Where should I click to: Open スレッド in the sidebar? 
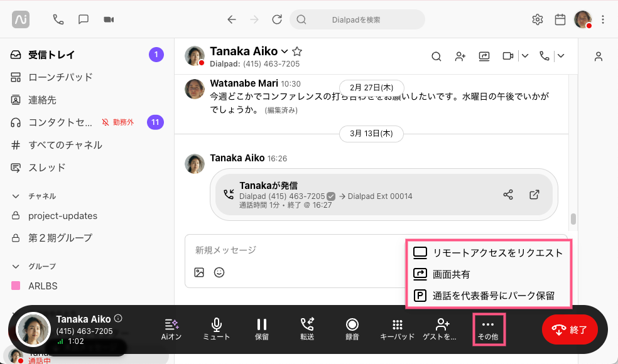(87, 168)
